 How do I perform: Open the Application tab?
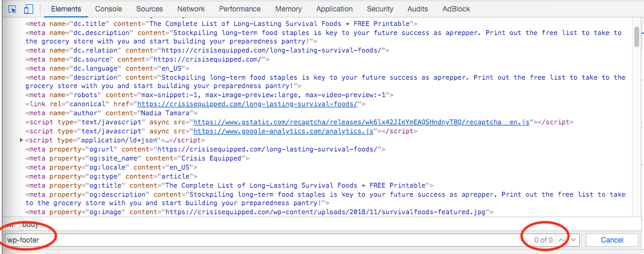(334, 9)
